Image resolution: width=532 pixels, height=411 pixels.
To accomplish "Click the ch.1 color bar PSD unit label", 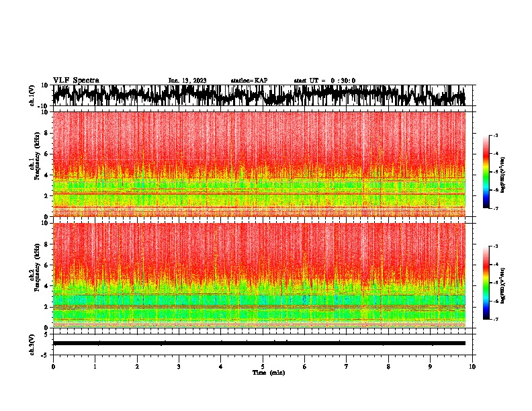I will point(503,175).
